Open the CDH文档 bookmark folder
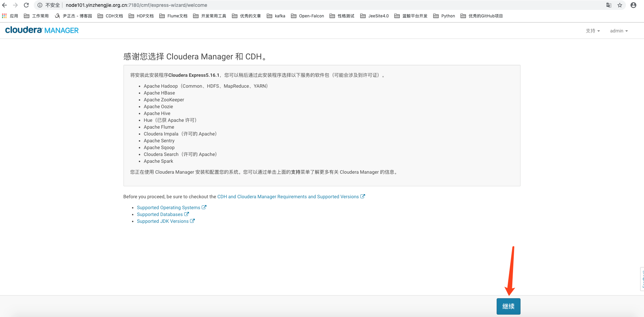The image size is (644, 317). click(110, 16)
